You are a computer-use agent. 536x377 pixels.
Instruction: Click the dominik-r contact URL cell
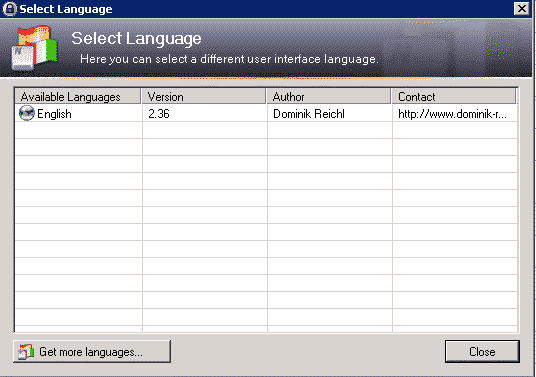(x=455, y=113)
